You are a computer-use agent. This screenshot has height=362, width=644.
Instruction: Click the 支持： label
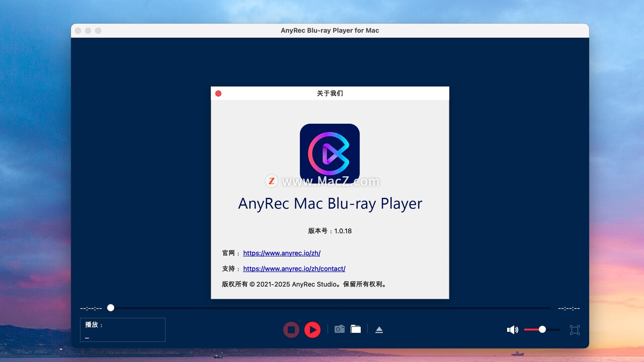[x=230, y=268]
